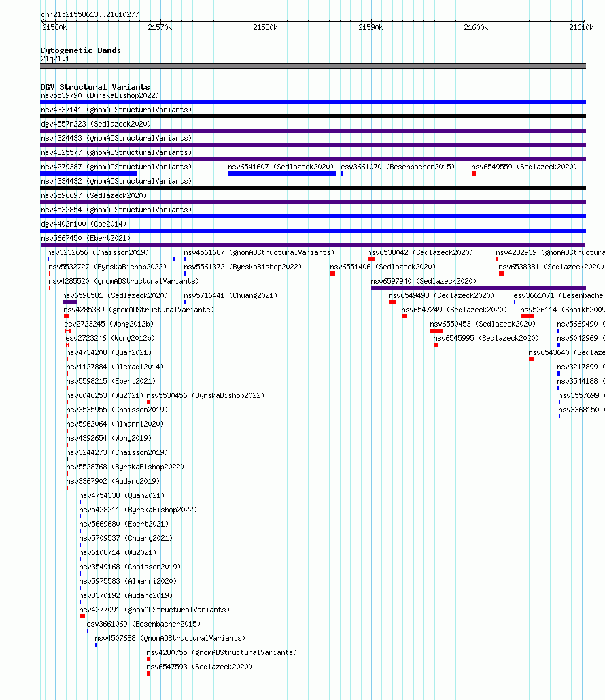Select esv3661069 (Besenbacher2015) label
The image size is (605, 700).
click(x=143, y=624)
